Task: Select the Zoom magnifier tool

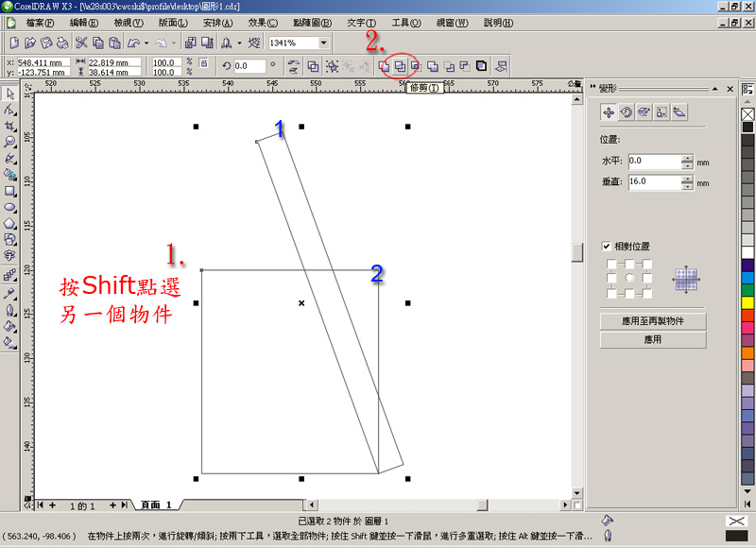Action: tap(10, 142)
